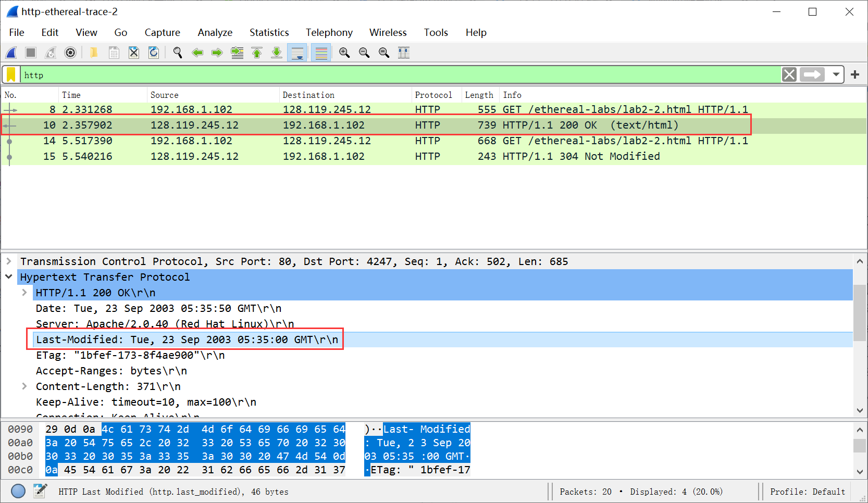868x503 pixels.
Task: Find a packet with magnifier icon
Action: [178, 53]
